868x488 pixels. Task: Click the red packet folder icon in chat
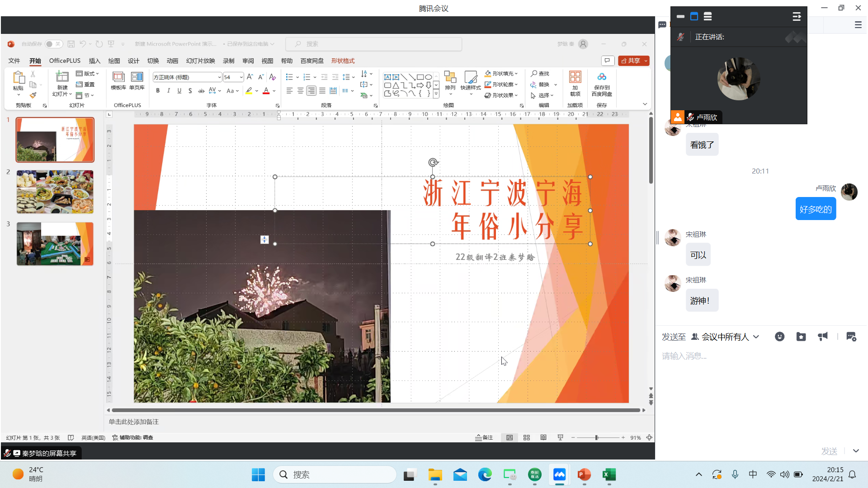[801, 337]
